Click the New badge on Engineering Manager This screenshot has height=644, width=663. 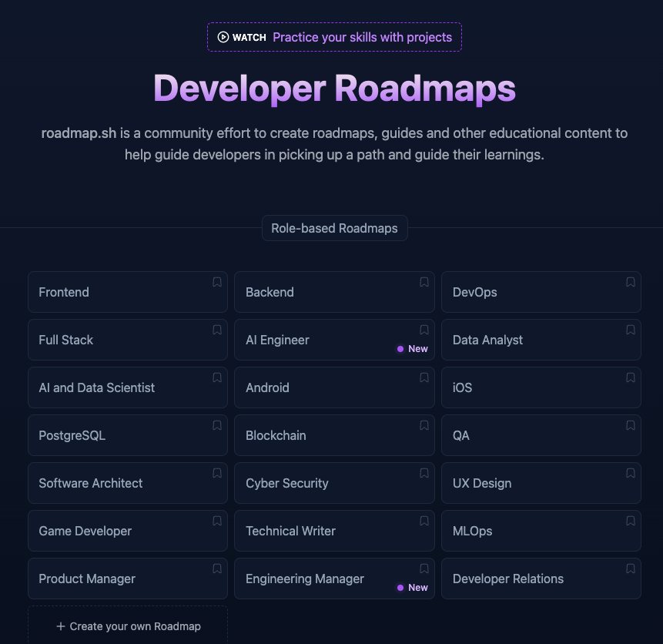[x=412, y=587]
